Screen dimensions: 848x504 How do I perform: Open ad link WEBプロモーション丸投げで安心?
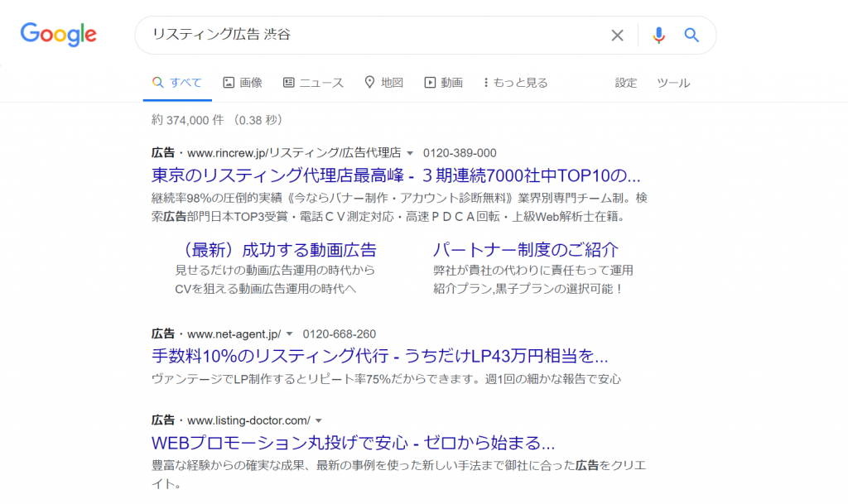(x=353, y=443)
